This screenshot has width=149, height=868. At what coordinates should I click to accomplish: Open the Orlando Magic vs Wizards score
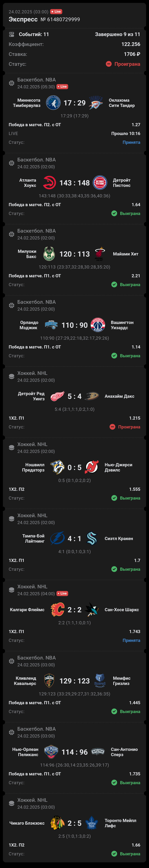coord(75,325)
